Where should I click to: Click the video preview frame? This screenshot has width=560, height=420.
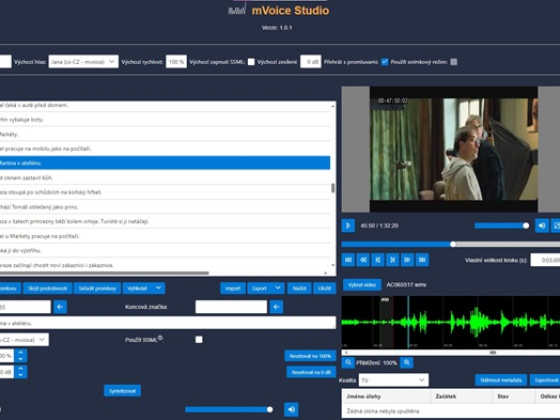click(x=453, y=149)
